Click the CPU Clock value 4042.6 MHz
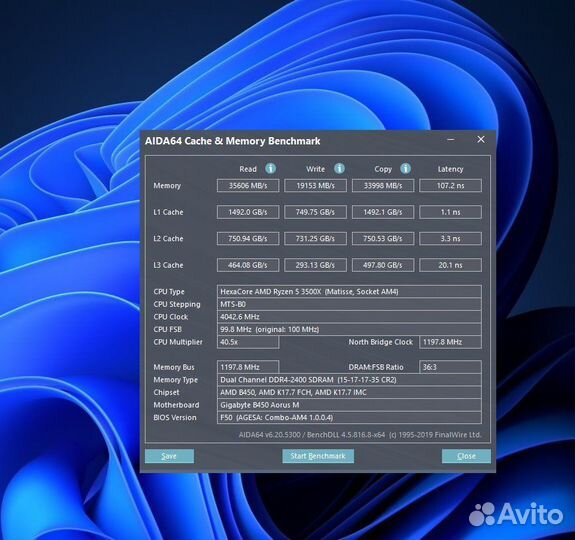 (x=349, y=317)
